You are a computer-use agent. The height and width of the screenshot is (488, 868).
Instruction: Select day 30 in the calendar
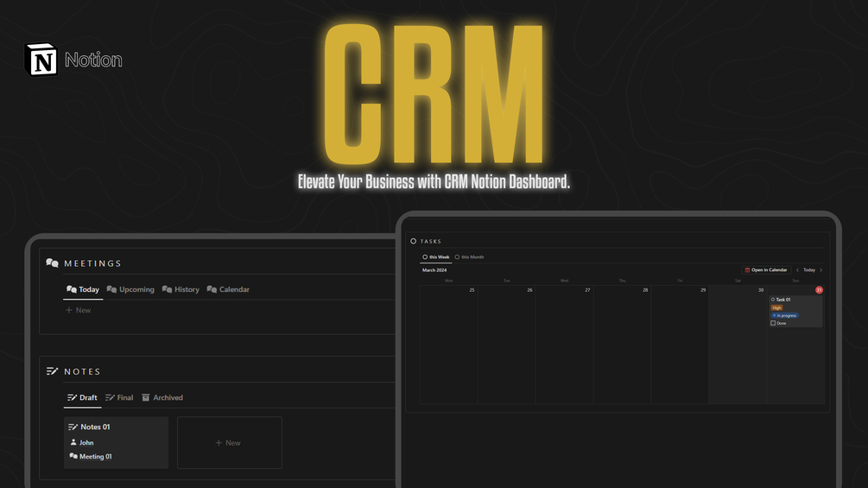(761, 290)
